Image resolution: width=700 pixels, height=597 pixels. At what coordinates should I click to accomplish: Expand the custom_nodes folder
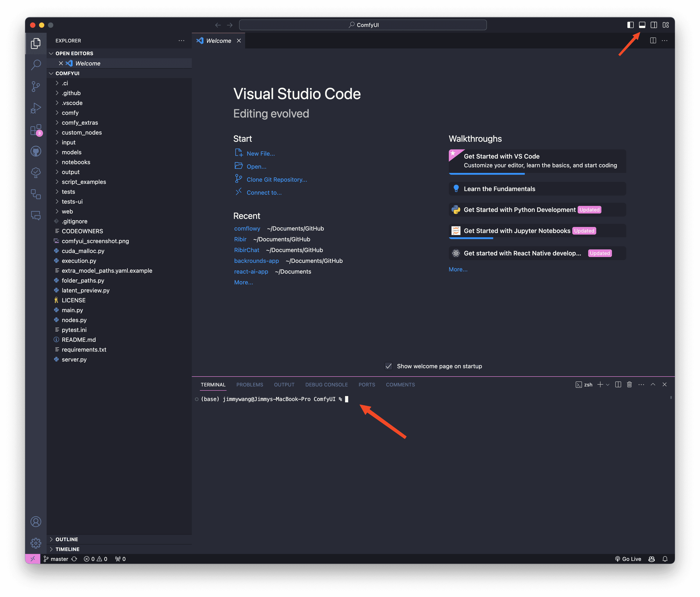(81, 133)
